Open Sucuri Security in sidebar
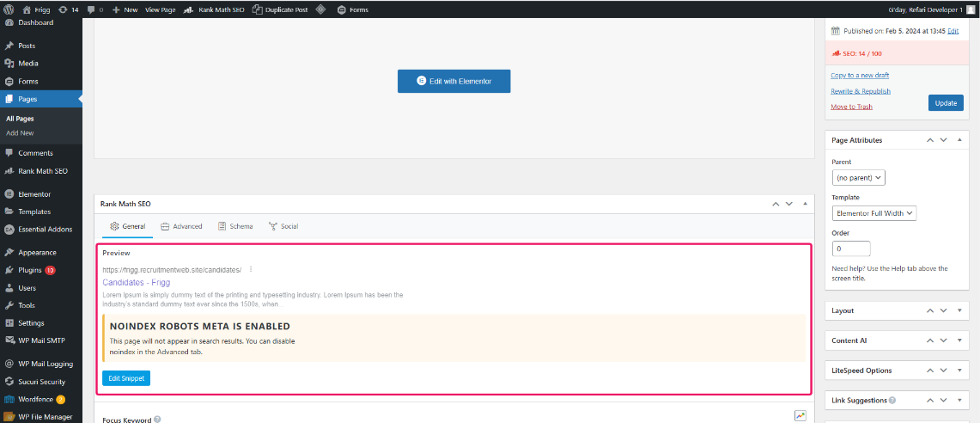 41,382
